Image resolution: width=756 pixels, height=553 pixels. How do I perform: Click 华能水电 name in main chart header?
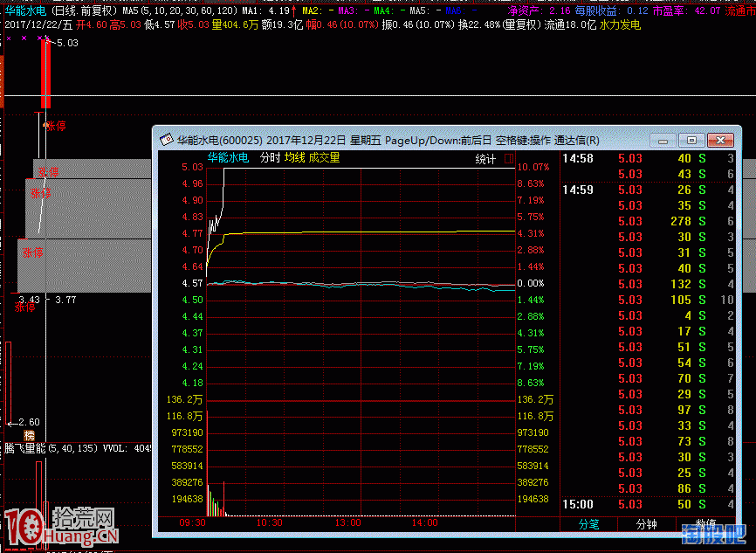pos(25,10)
